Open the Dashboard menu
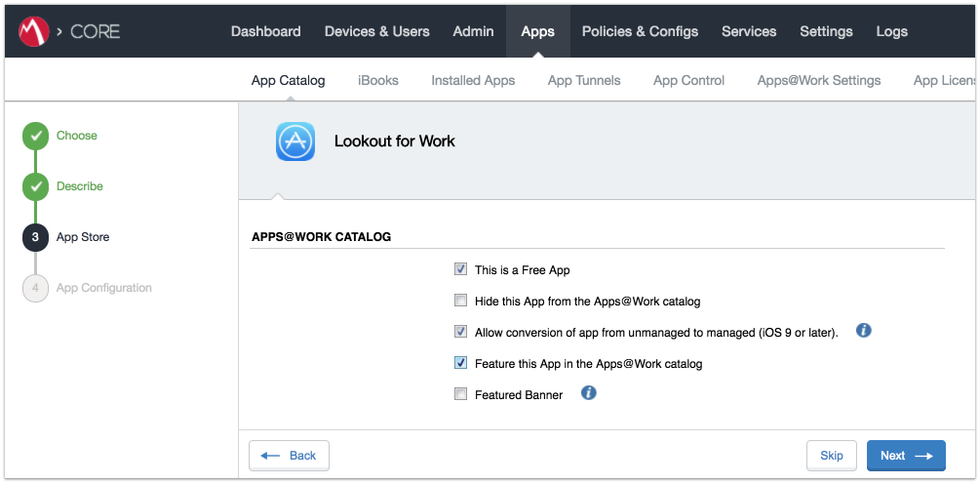Viewport: 980px width, 484px height. (265, 31)
